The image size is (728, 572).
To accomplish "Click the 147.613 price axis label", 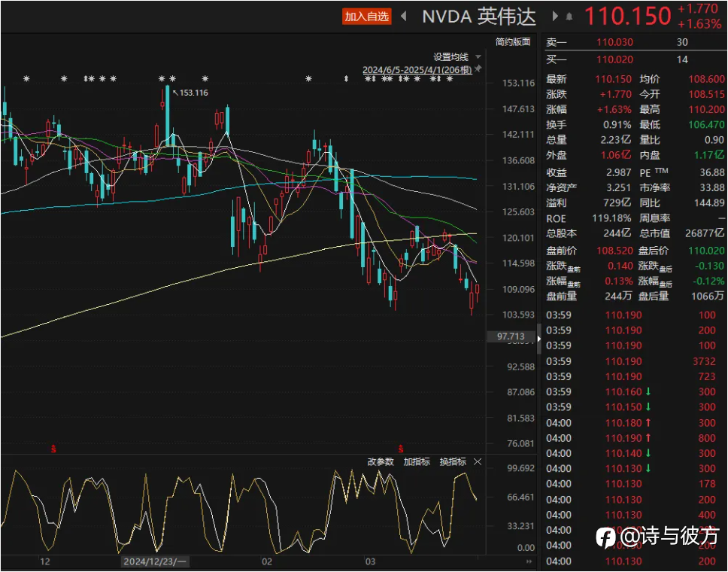I will (518, 109).
